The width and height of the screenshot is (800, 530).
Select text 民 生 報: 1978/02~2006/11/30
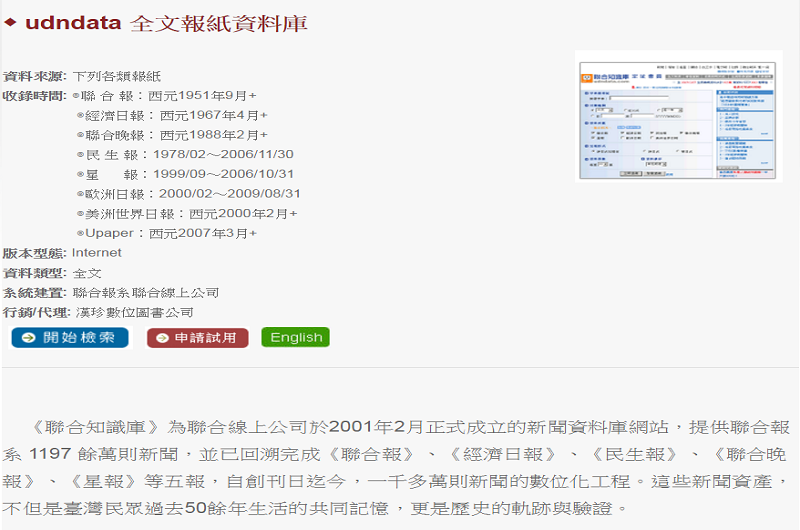click(189, 155)
